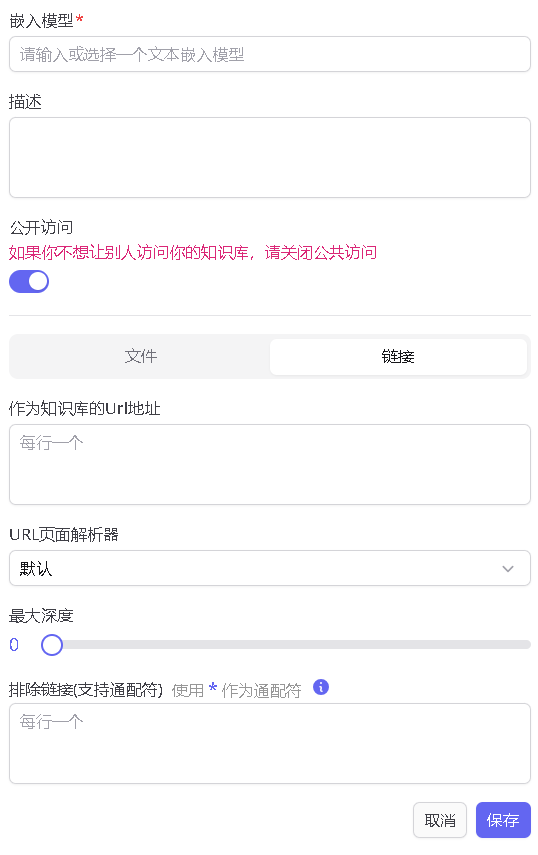Click the 最大深度 slider handle

(52, 645)
